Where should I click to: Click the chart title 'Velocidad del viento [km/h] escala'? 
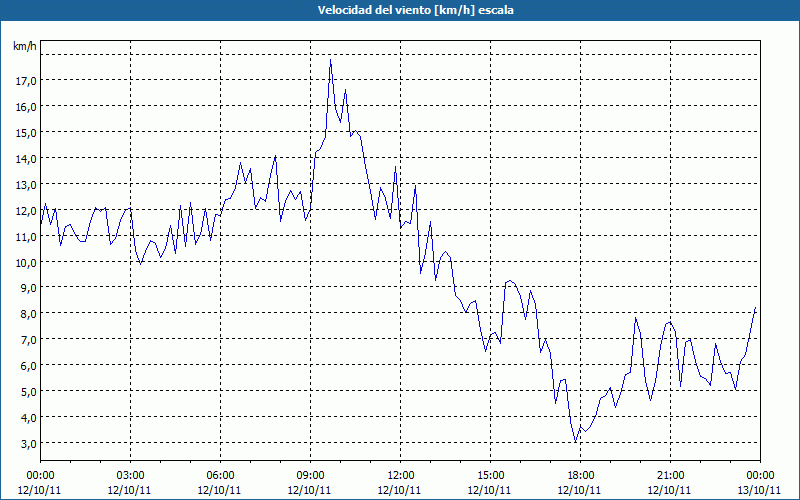coord(415,10)
